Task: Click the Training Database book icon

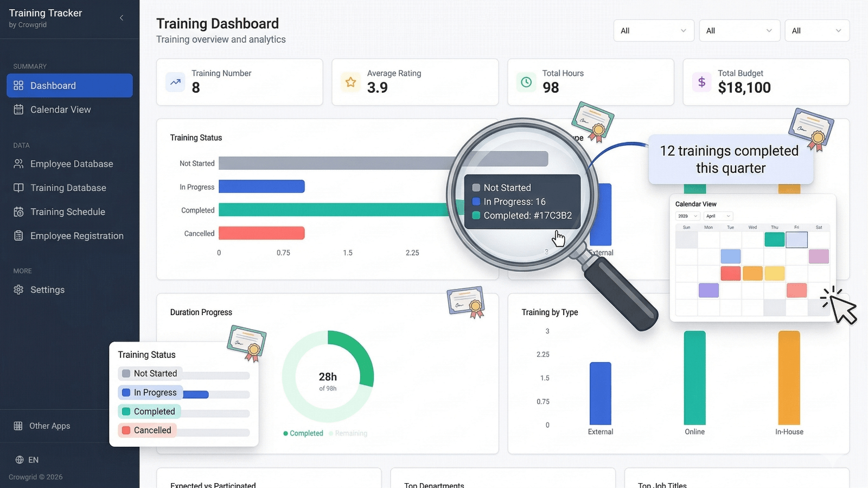Action: [x=18, y=188]
